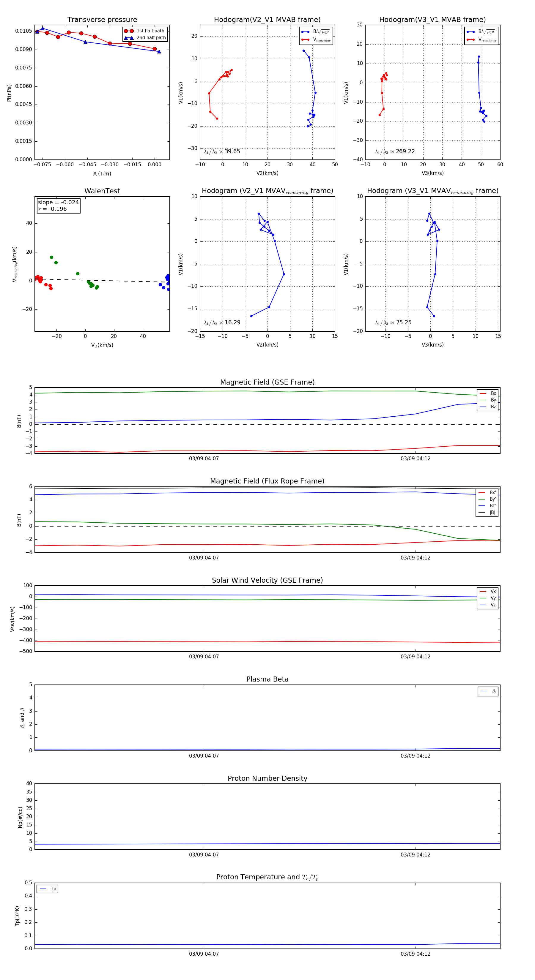This screenshot has height=980, width=535.
Task: Click the "A (T·m)" x-axis label
Action: point(102,174)
